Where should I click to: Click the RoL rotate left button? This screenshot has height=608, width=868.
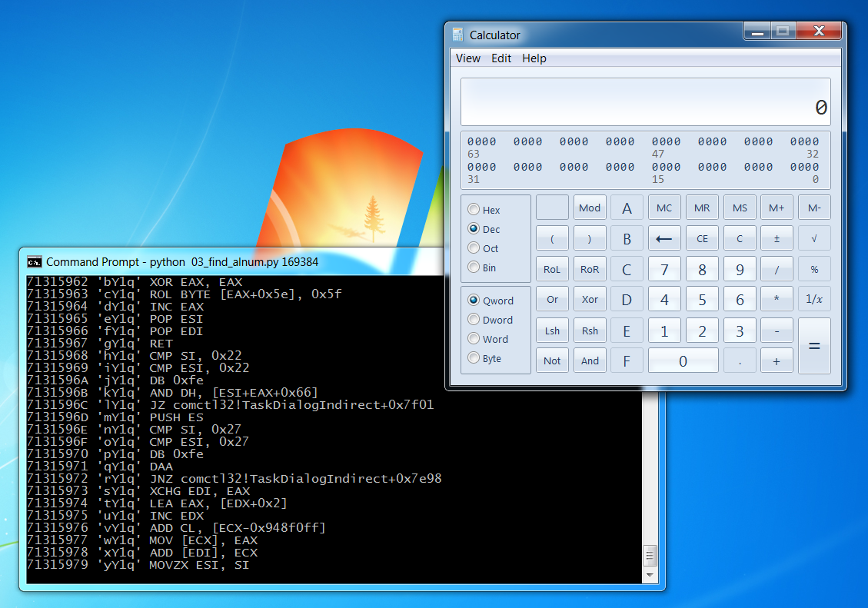(x=552, y=270)
